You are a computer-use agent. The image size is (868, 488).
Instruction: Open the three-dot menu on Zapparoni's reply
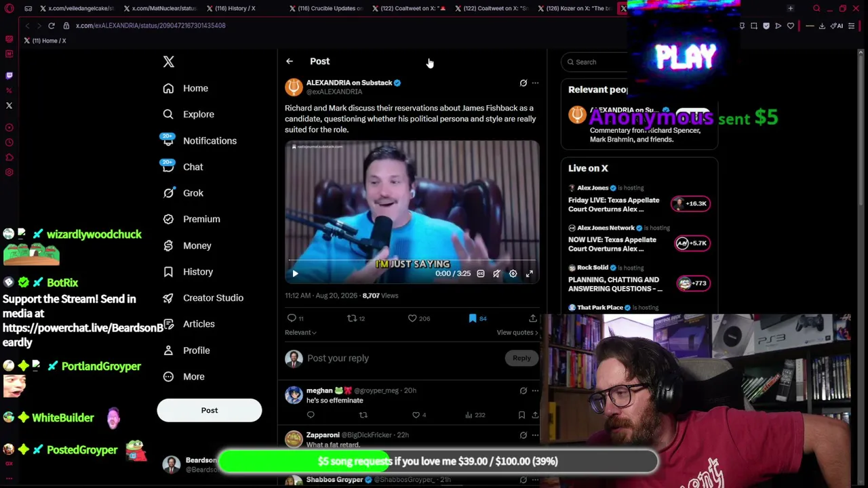click(x=535, y=435)
